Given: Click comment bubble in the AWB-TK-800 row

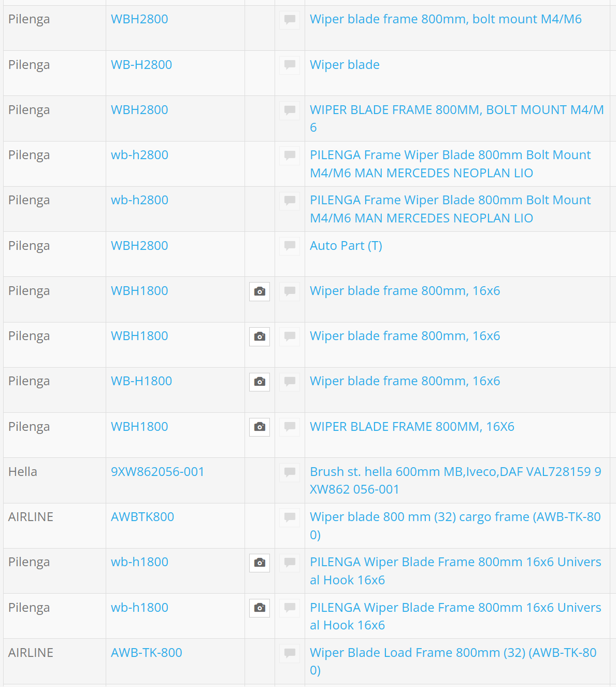Looking at the screenshot, I should tap(290, 653).
